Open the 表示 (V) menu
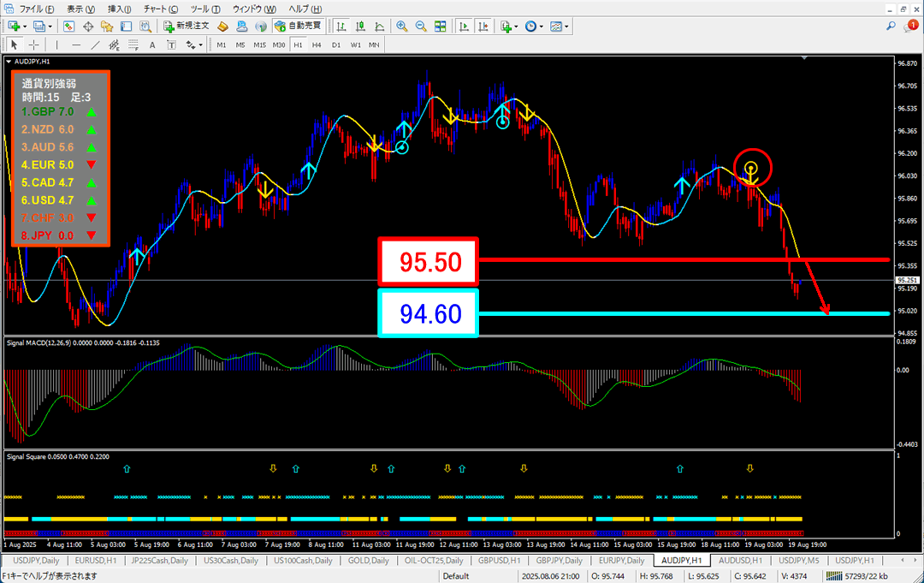 (80, 9)
